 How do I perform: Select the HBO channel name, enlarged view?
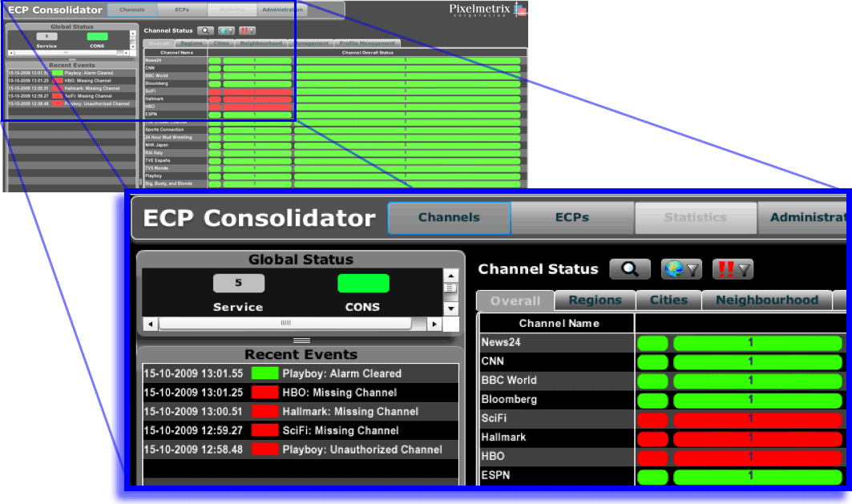pos(493,457)
